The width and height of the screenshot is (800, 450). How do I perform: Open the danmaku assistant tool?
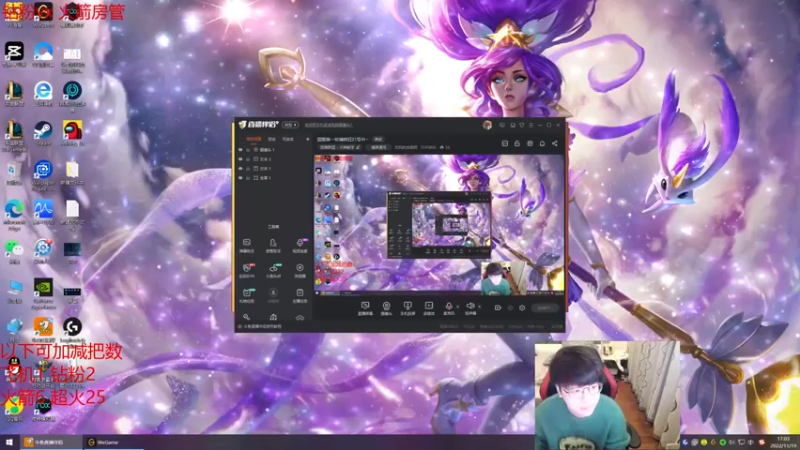[246, 245]
